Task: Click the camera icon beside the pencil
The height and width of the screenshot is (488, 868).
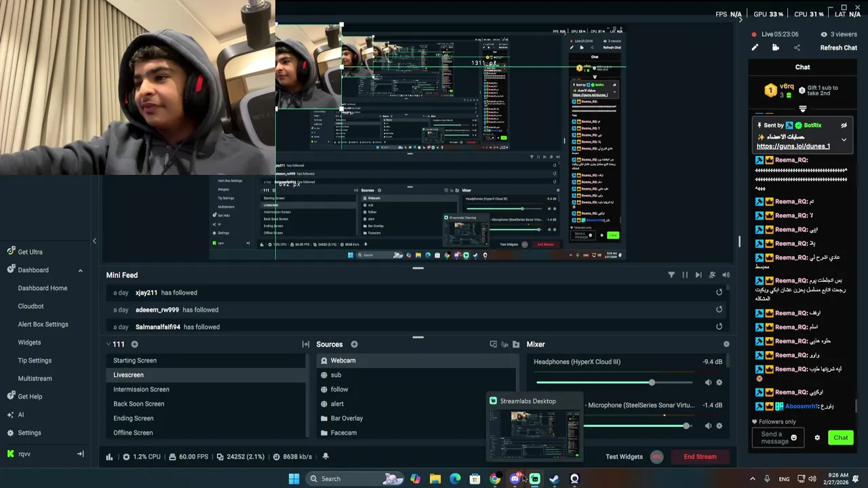Action: [776, 47]
